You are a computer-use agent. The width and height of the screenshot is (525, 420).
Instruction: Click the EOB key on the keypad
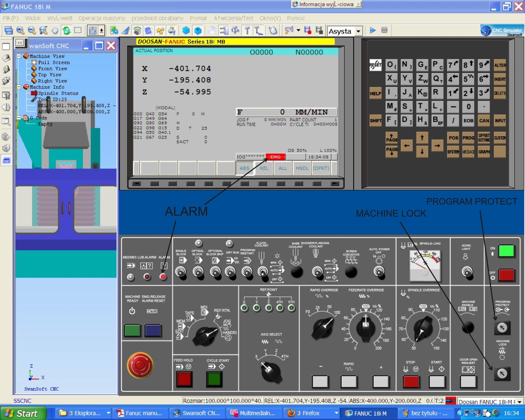coord(468,120)
